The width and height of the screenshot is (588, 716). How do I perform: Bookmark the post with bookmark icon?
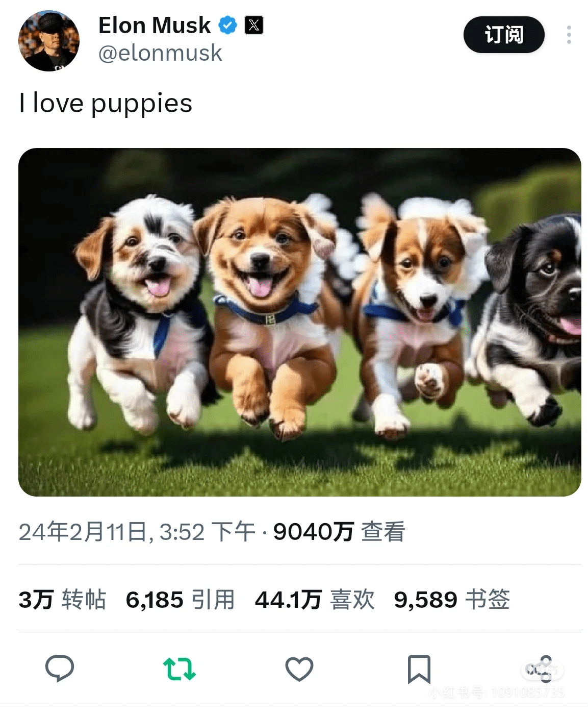point(419,669)
